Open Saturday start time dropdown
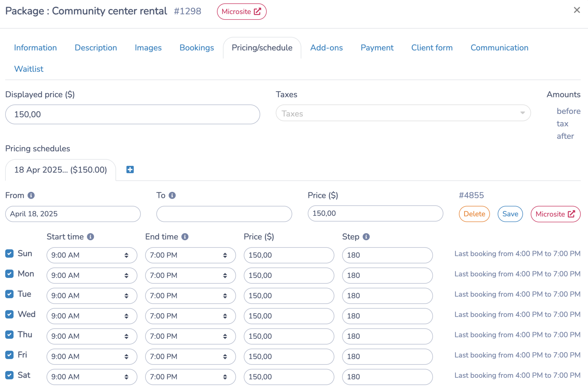Screen dimensions: 588x391 click(x=92, y=377)
